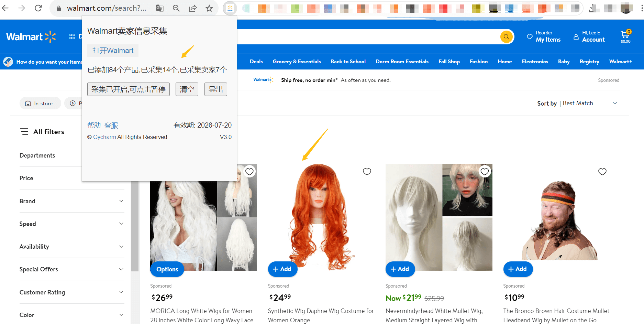Click the browser back arrow

5,8
